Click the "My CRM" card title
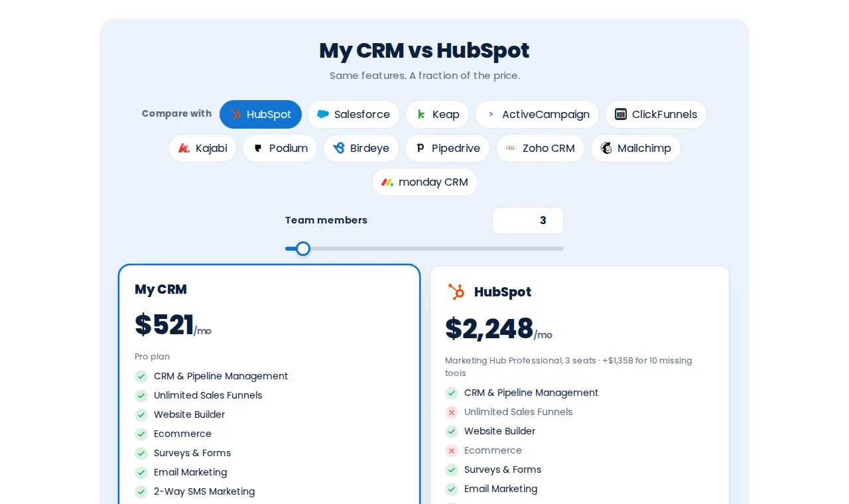This screenshot has height=504, width=849. [161, 289]
